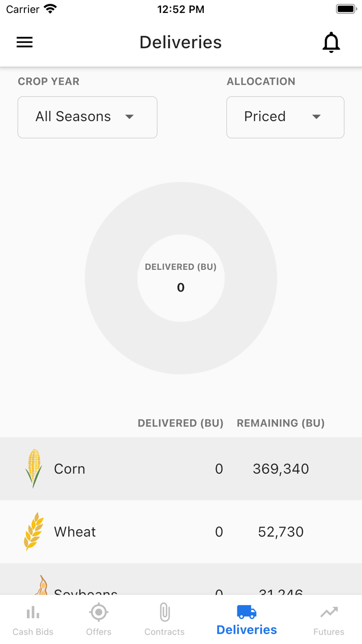Tap the Futures trend line icon

pyautogui.click(x=329, y=612)
